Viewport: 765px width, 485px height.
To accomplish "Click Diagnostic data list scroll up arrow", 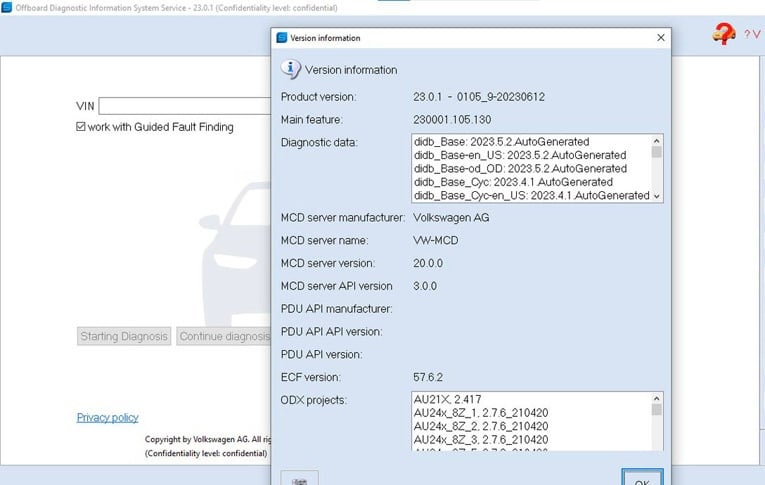I will point(657,141).
